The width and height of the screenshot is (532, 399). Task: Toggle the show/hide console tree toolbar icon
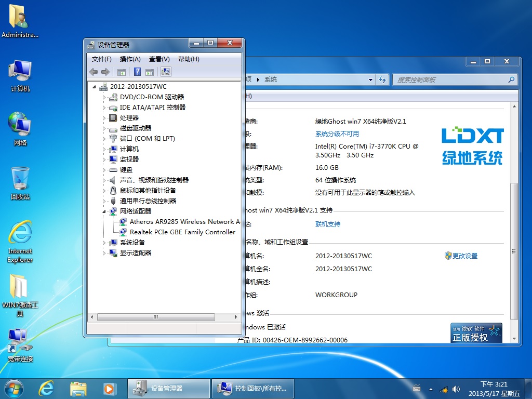pyautogui.click(x=121, y=72)
